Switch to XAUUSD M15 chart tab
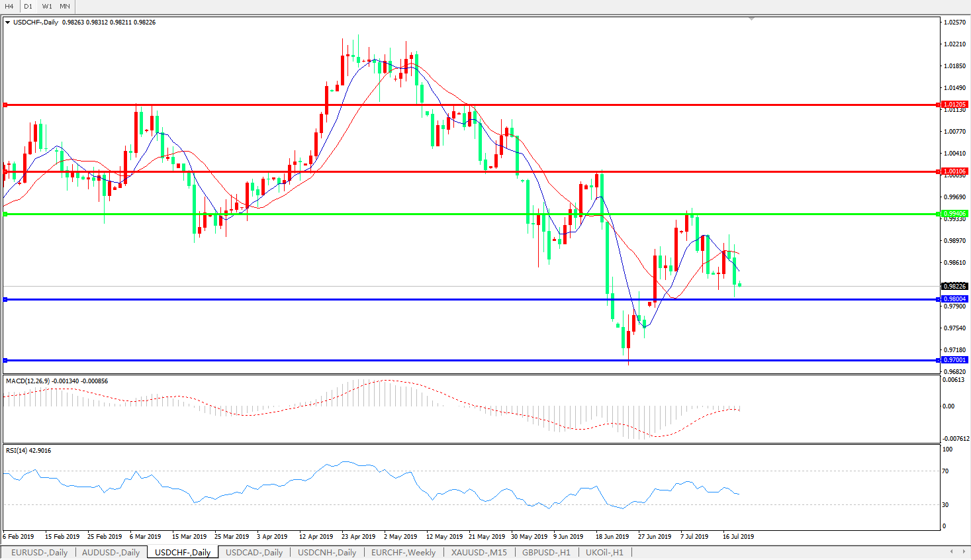Image resolution: width=971 pixels, height=560 pixels. tap(479, 553)
